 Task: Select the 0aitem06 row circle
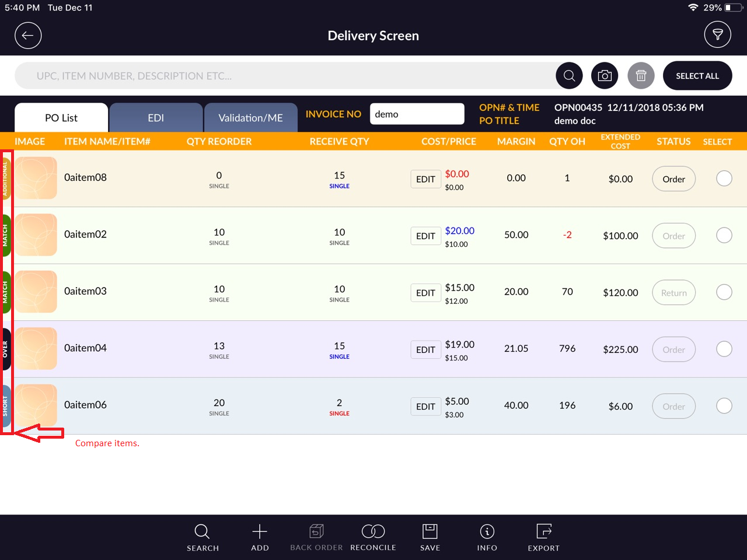[724, 406]
